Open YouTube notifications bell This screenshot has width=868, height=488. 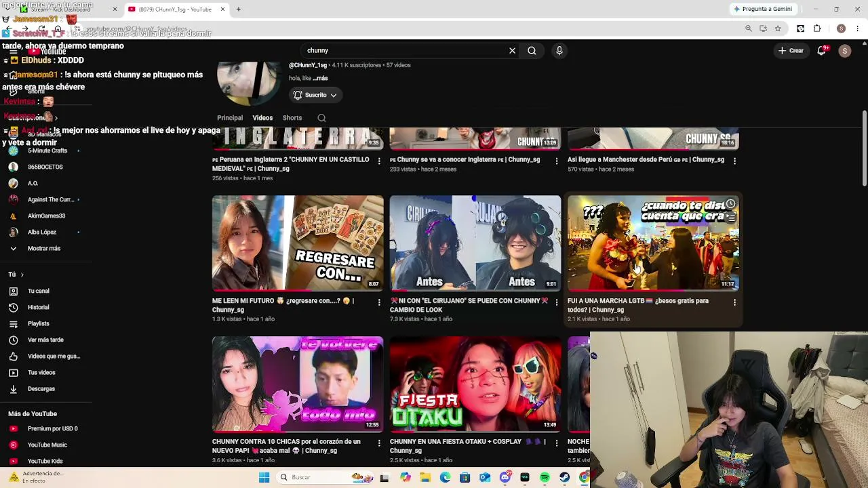pos(822,50)
